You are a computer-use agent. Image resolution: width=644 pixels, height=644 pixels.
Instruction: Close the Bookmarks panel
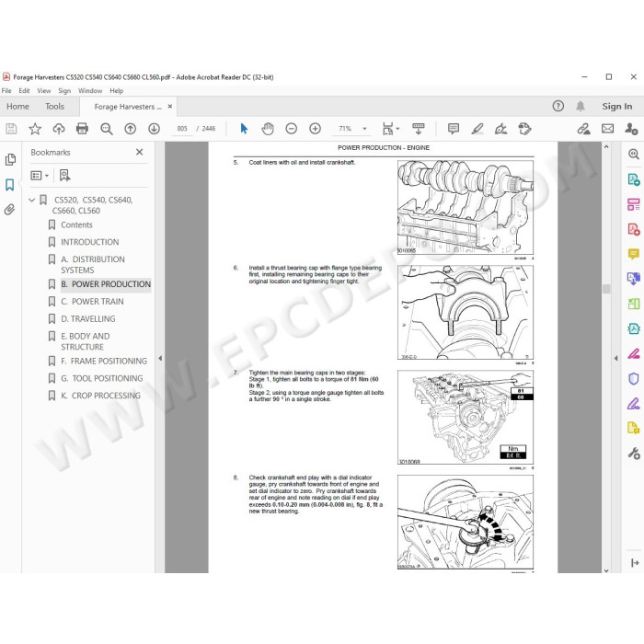140,152
